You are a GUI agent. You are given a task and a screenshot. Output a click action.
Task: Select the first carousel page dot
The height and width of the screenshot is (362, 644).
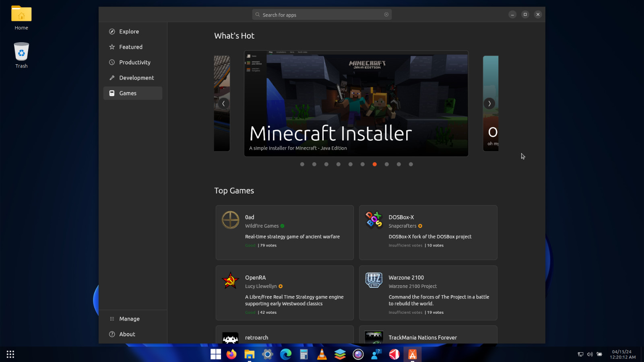coord(302,164)
